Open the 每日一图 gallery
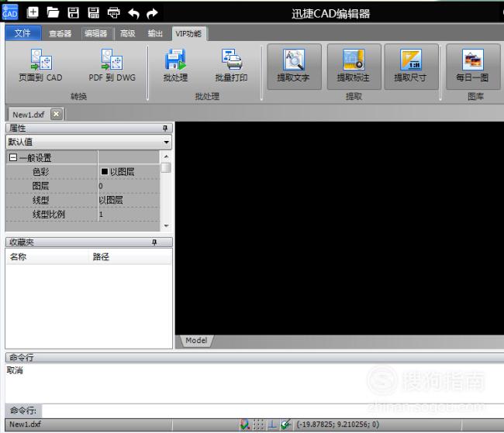 [x=472, y=67]
